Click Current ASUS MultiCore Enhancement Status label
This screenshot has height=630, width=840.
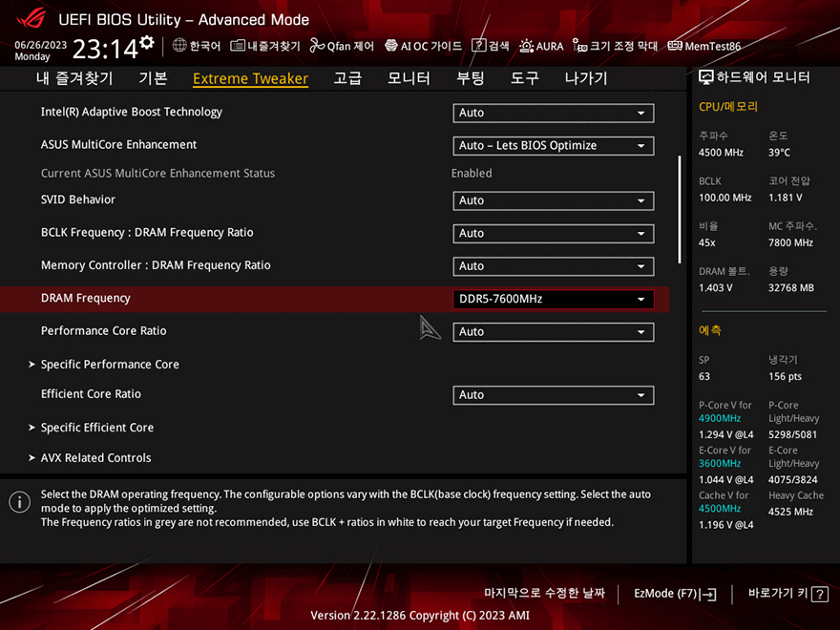pyautogui.click(x=157, y=173)
